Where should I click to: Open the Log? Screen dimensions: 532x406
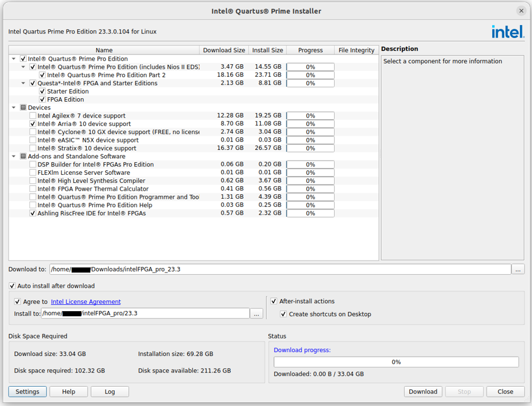tap(110, 391)
